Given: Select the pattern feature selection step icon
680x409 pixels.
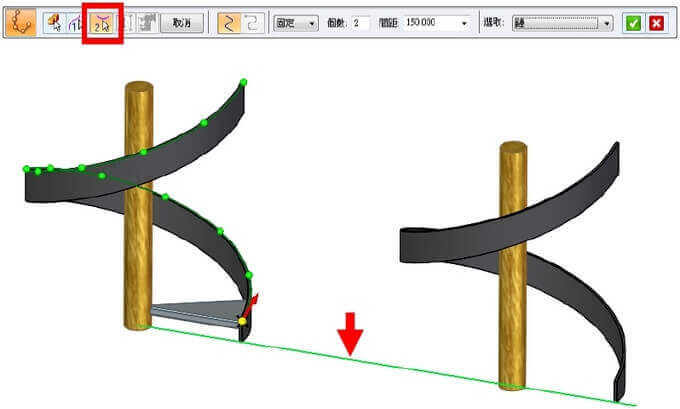Looking at the screenshot, I should coord(57,22).
